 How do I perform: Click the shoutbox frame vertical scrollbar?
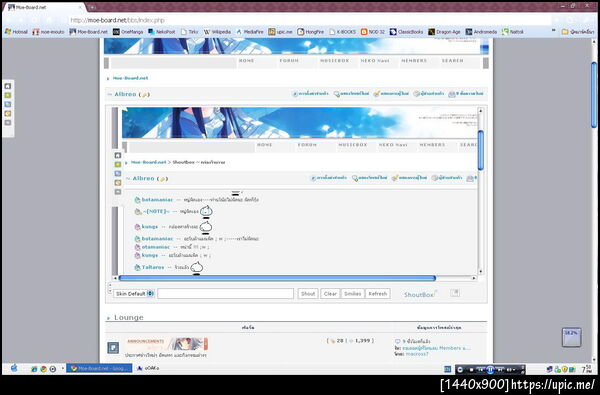(481, 150)
